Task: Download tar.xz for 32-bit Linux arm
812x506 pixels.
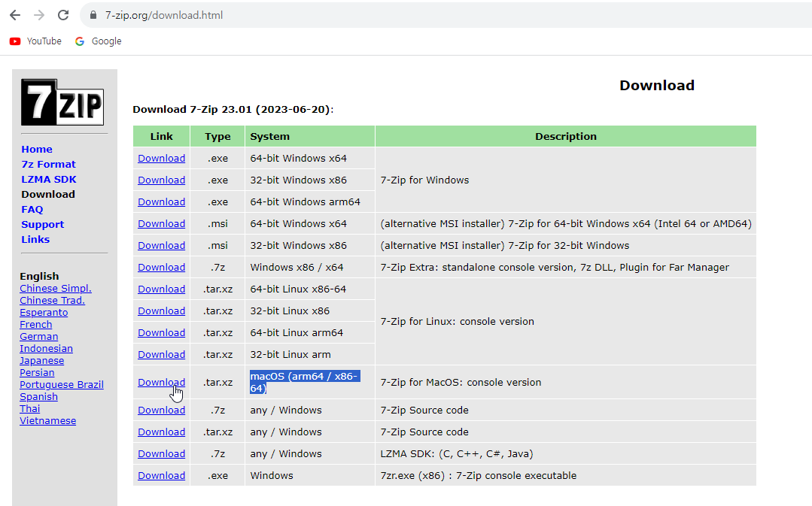Action: coord(161,354)
